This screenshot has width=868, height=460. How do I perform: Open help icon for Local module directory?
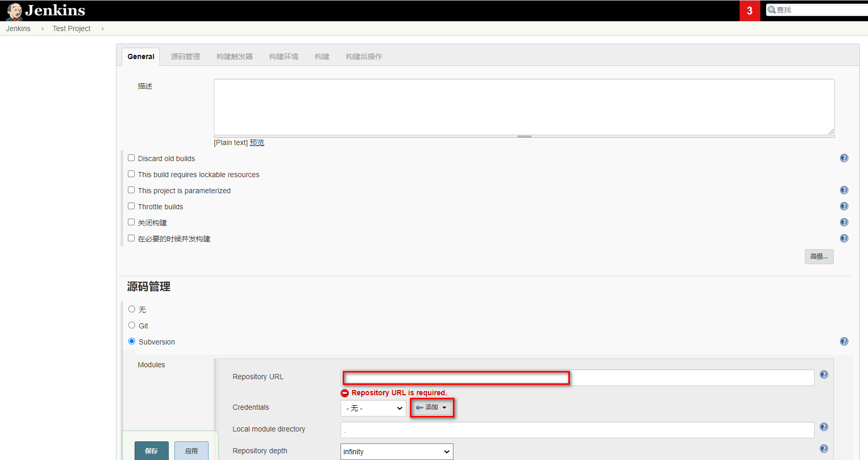[x=824, y=427]
